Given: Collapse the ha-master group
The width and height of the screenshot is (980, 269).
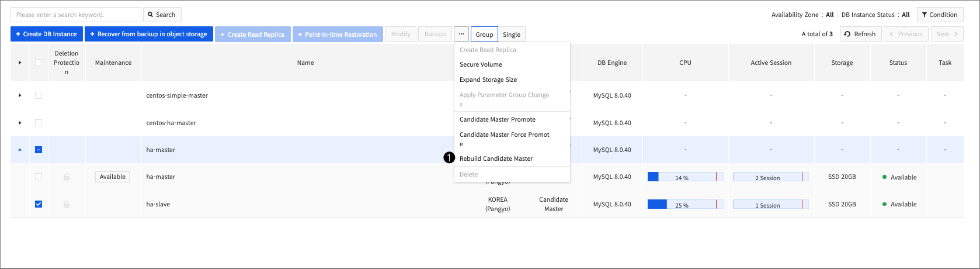Looking at the screenshot, I should [20, 150].
